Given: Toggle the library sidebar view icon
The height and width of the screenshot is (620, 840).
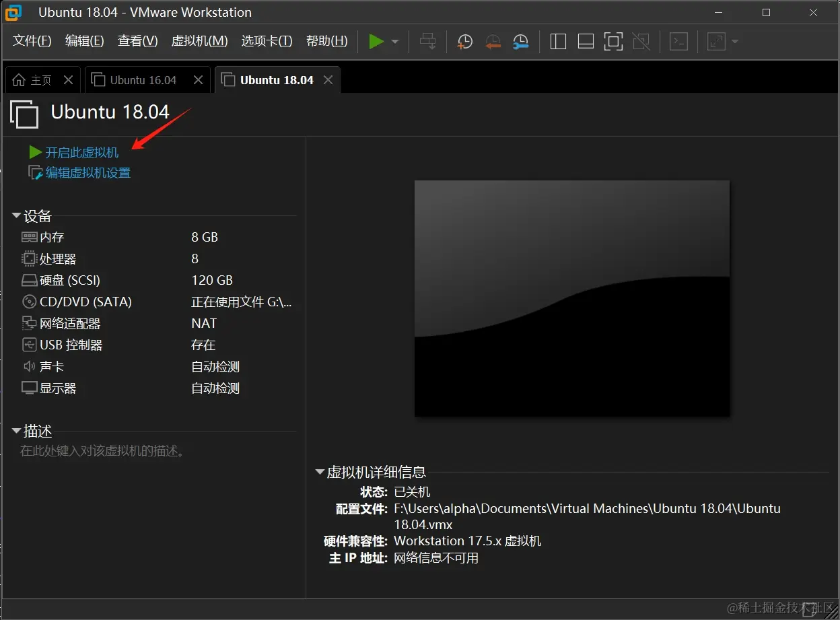Looking at the screenshot, I should click(x=558, y=42).
